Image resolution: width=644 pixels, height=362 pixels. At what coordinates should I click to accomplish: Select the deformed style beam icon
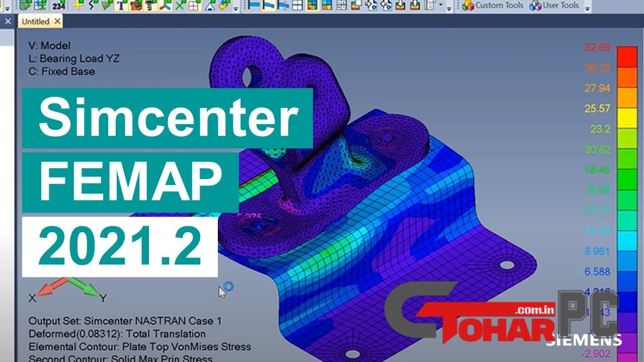(x=268, y=6)
